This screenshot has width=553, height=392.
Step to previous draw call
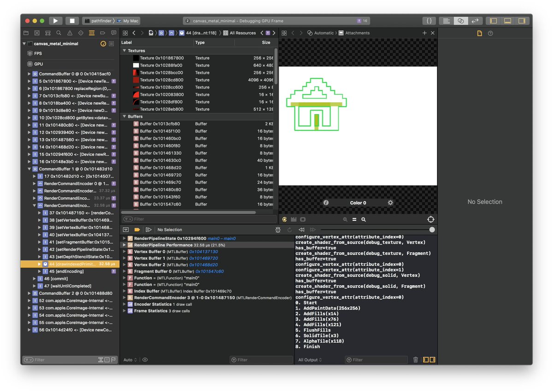pos(301,229)
